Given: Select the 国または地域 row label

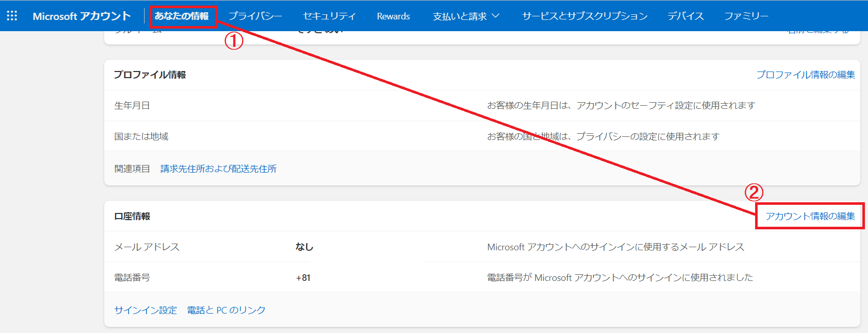Looking at the screenshot, I should point(142,136).
